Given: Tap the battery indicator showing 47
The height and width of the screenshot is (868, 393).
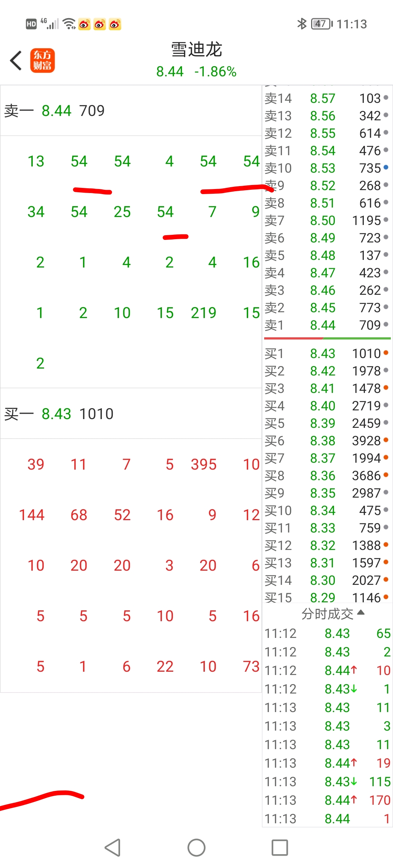Looking at the screenshot, I should click(322, 24).
